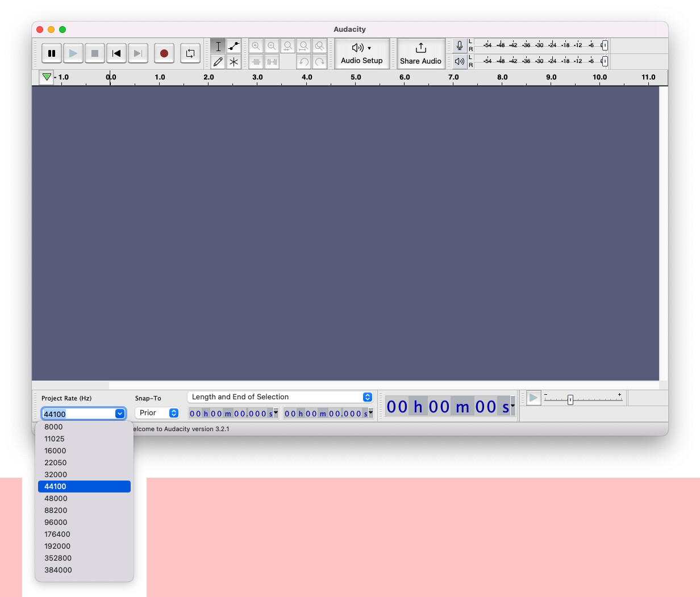This screenshot has width=700, height=597.
Task: Select 384000 from the rate list
Action: coord(84,570)
